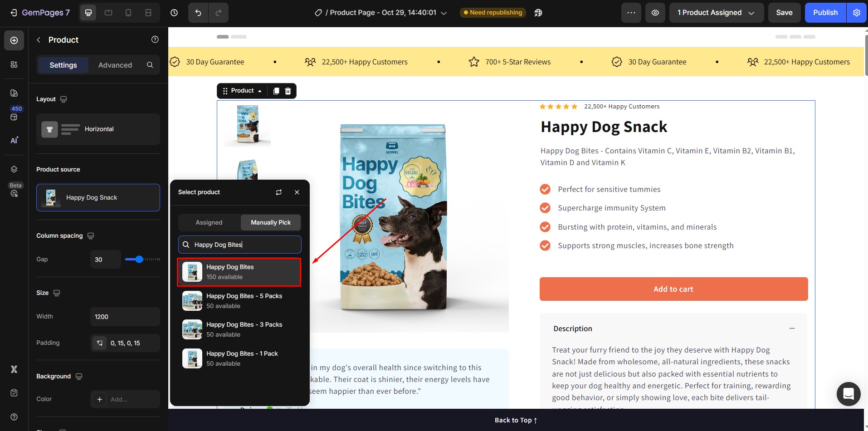
Task: Switch to tablet preview mode
Action: click(108, 13)
